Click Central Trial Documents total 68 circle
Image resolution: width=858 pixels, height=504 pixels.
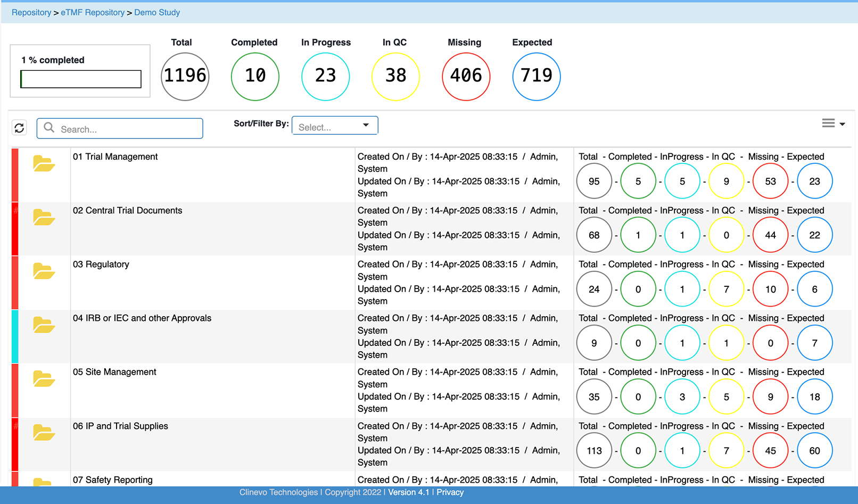[594, 235]
